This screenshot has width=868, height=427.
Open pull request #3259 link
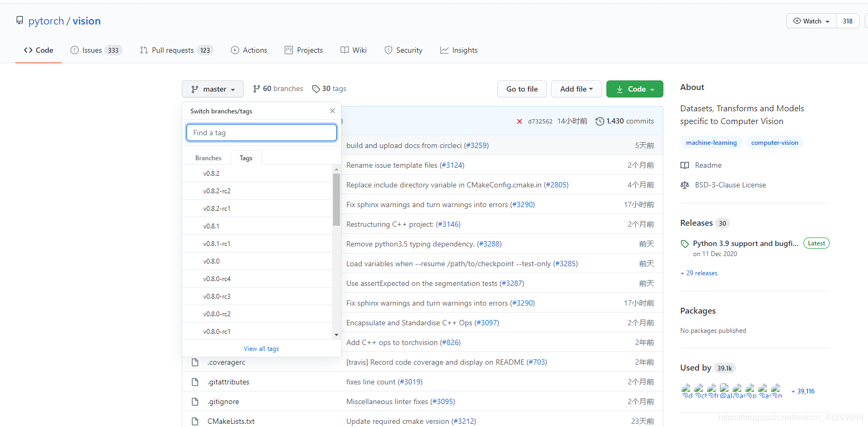point(476,145)
